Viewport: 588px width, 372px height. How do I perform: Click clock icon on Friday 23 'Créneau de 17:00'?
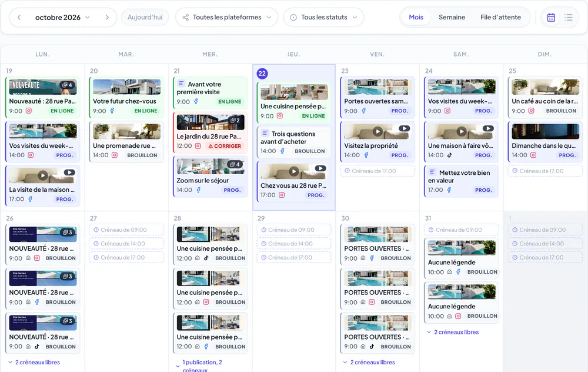348,171
